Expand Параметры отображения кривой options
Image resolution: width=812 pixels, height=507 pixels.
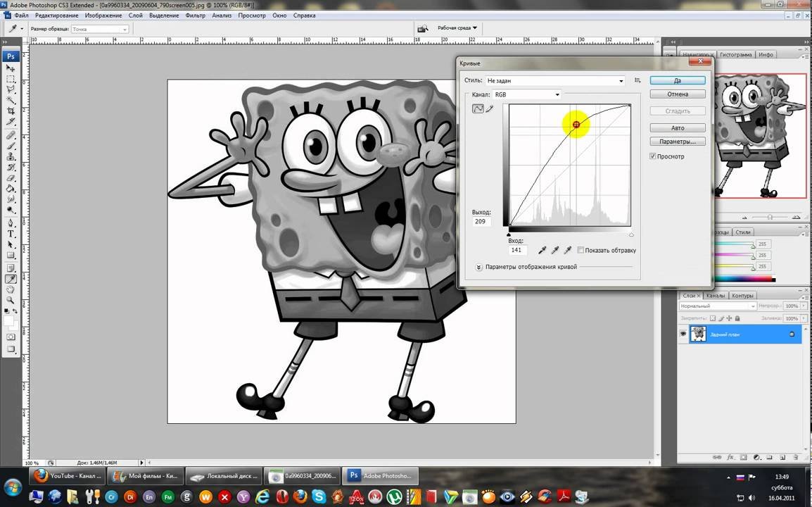coord(478,267)
